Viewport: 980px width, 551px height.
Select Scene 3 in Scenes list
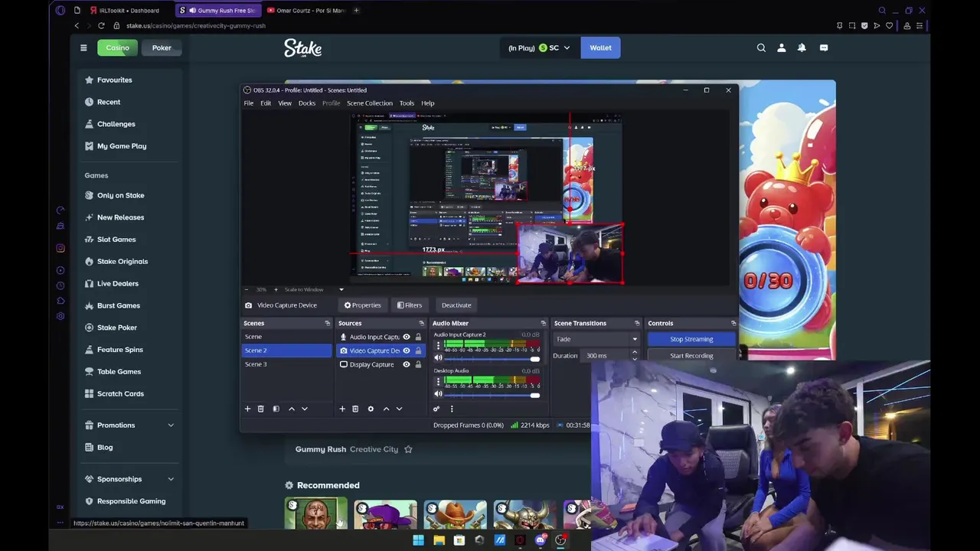[x=287, y=364]
